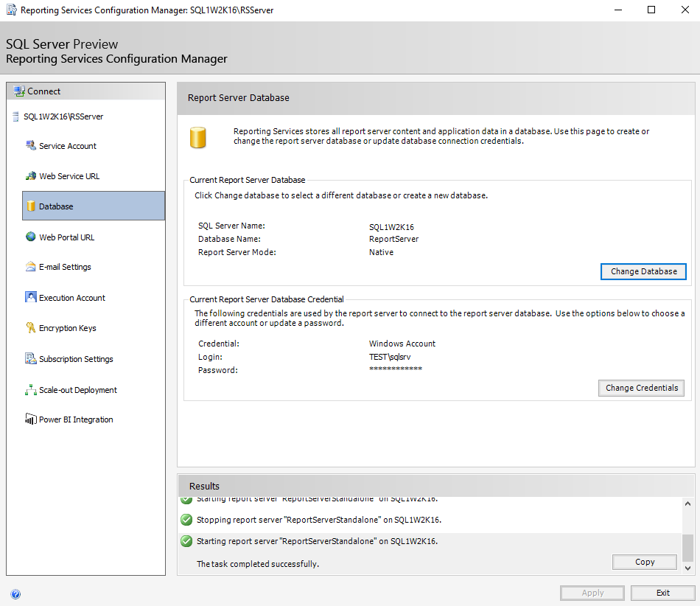Click green check beside Starting report server ReportServerStandalone
Screen dimensions: 700x606
pyautogui.click(x=186, y=541)
